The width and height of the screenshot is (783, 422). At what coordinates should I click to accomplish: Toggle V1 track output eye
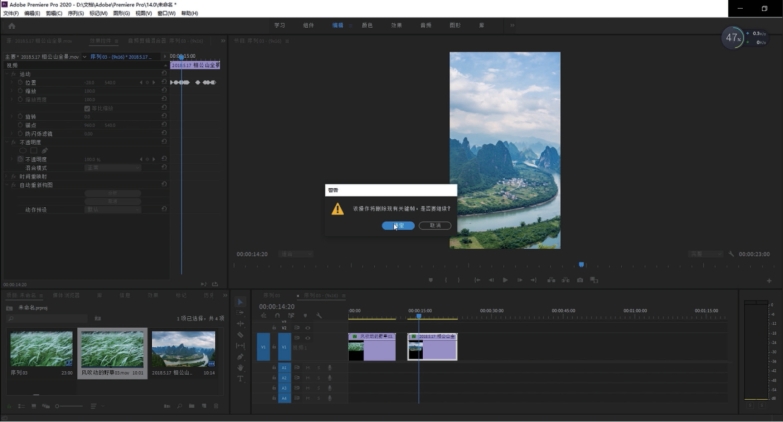click(308, 338)
